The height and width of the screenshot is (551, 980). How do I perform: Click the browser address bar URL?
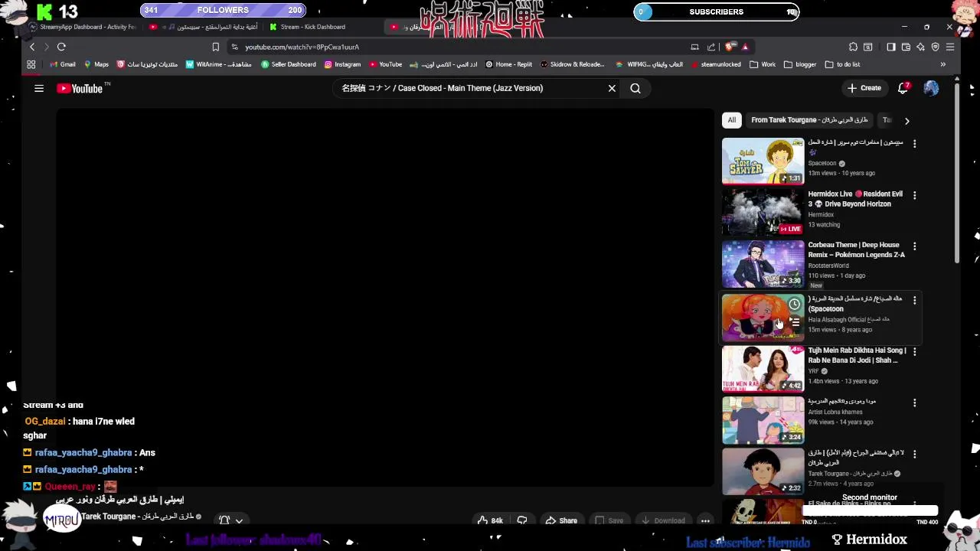click(x=302, y=47)
